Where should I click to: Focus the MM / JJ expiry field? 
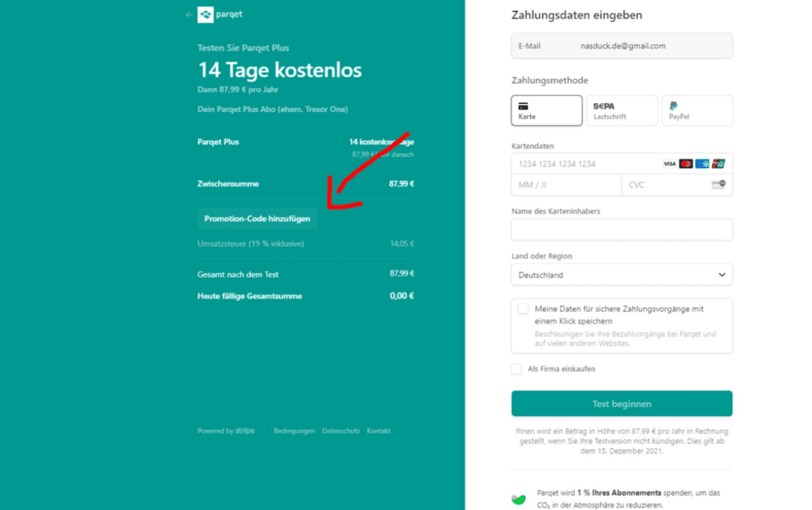(566, 185)
